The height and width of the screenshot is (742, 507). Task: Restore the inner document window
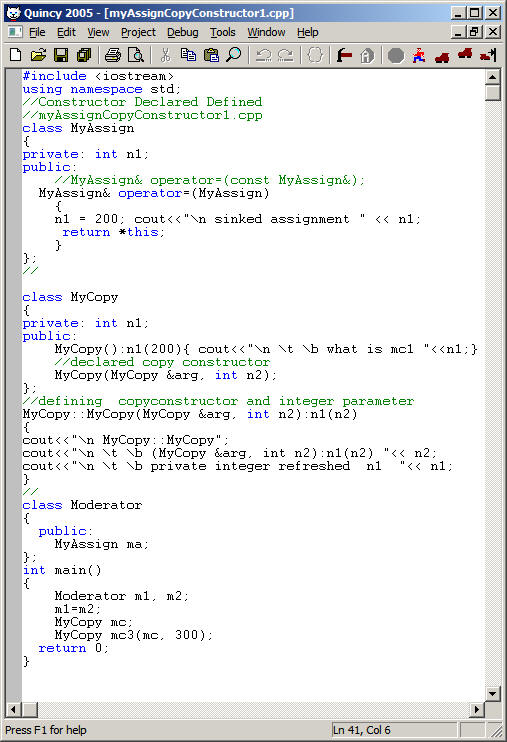pos(474,32)
